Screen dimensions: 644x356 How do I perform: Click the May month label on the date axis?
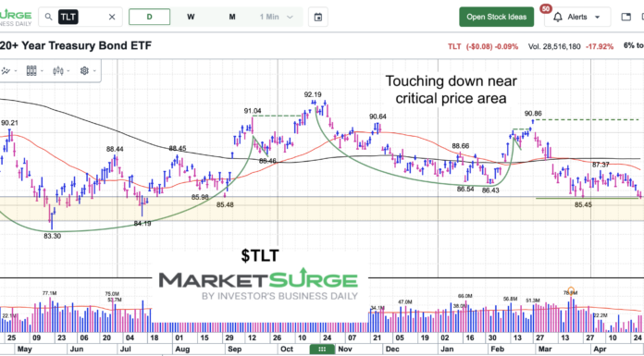[x=25, y=350]
